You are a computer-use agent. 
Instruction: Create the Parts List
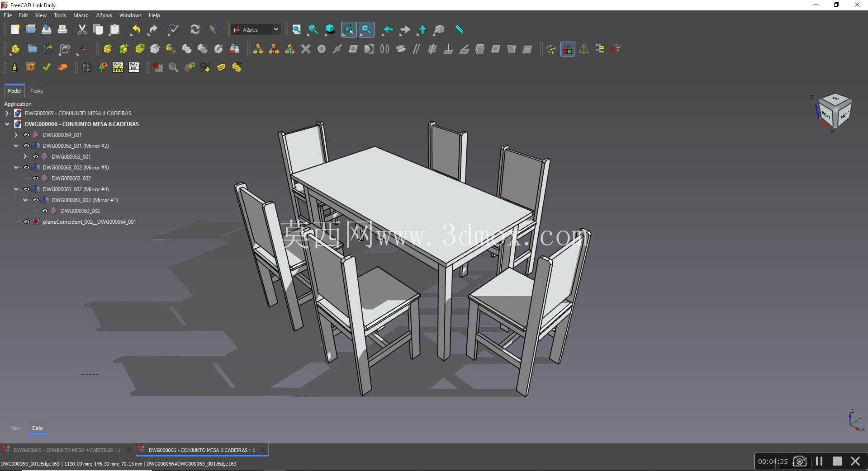pos(134,67)
